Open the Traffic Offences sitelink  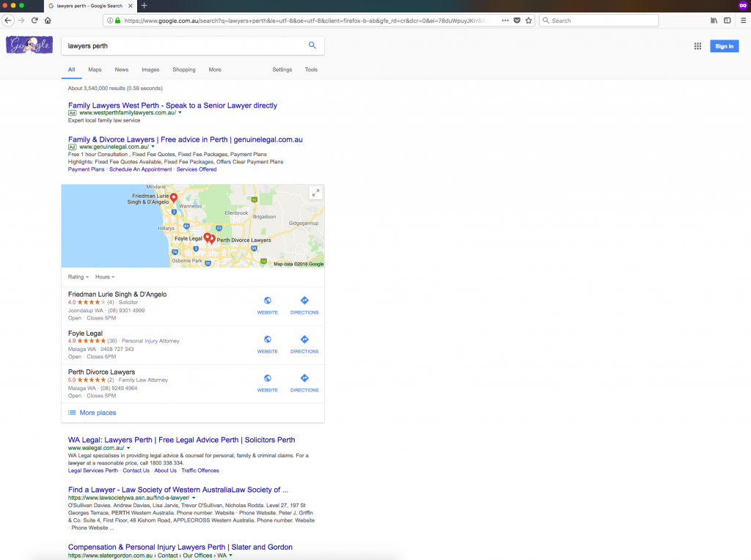click(200, 471)
